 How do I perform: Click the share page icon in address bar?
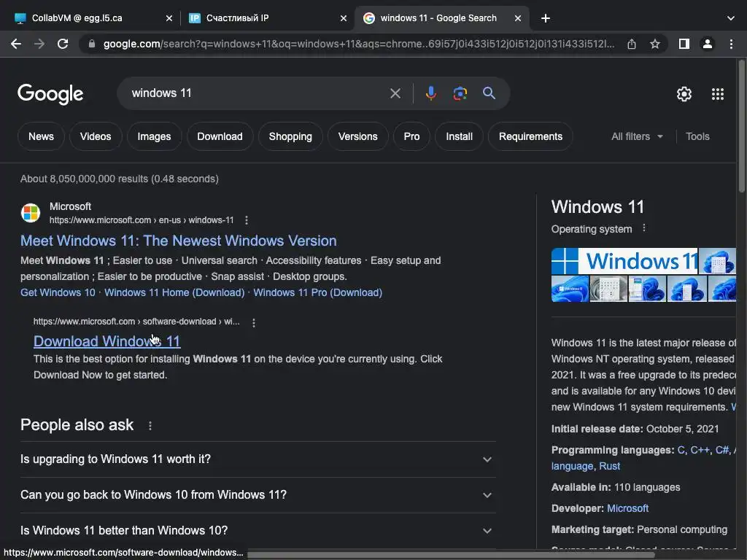(x=632, y=44)
